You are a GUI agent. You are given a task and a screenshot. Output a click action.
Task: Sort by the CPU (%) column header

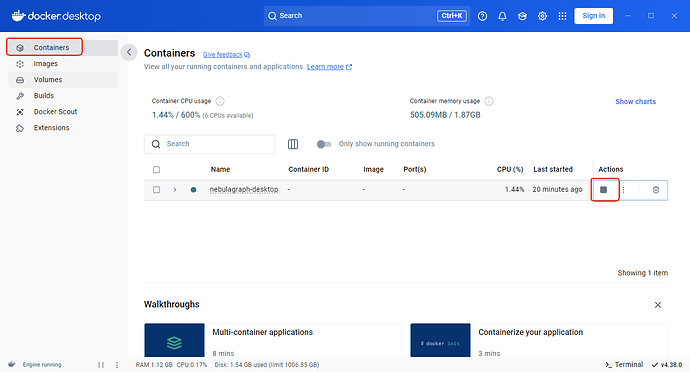coord(510,169)
